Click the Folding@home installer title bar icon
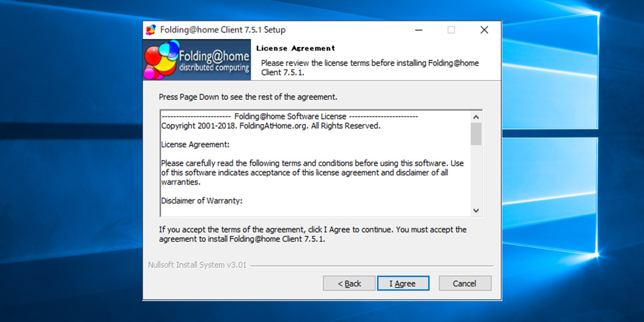This screenshot has width=644, height=322. pyautogui.click(x=151, y=30)
